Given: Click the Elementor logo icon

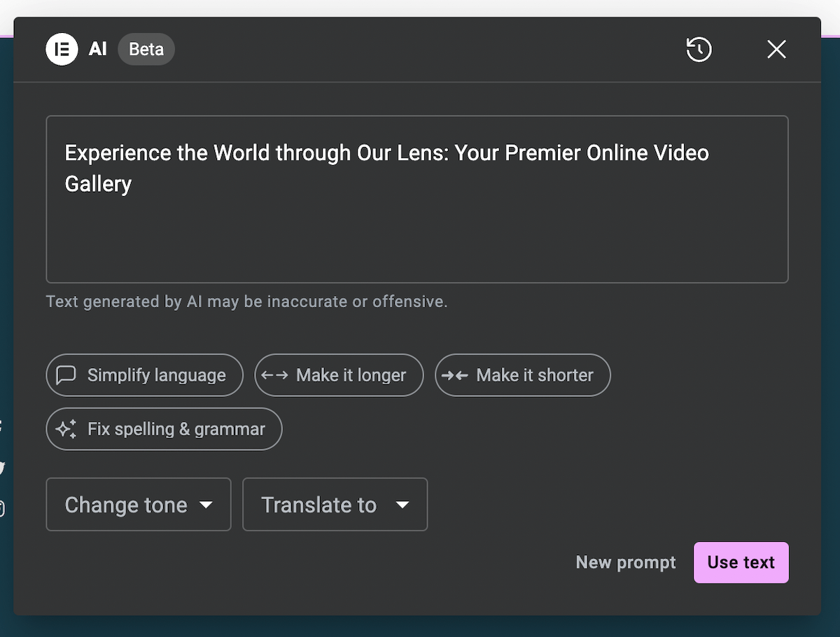Looking at the screenshot, I should point(62,50).
